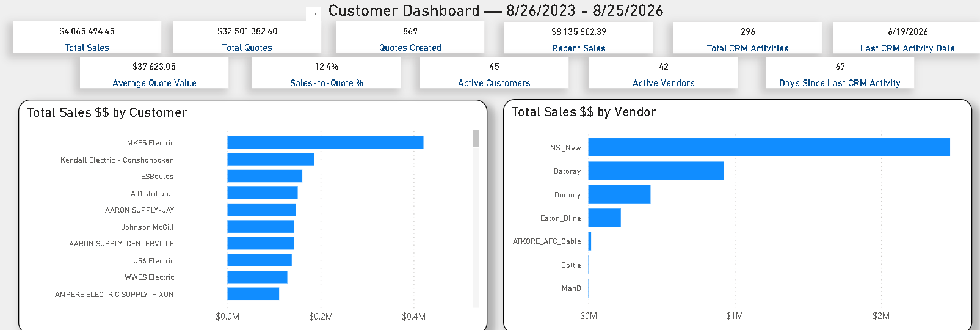
Task: Click the Sales-to-Quote % card
Action: 326,73
